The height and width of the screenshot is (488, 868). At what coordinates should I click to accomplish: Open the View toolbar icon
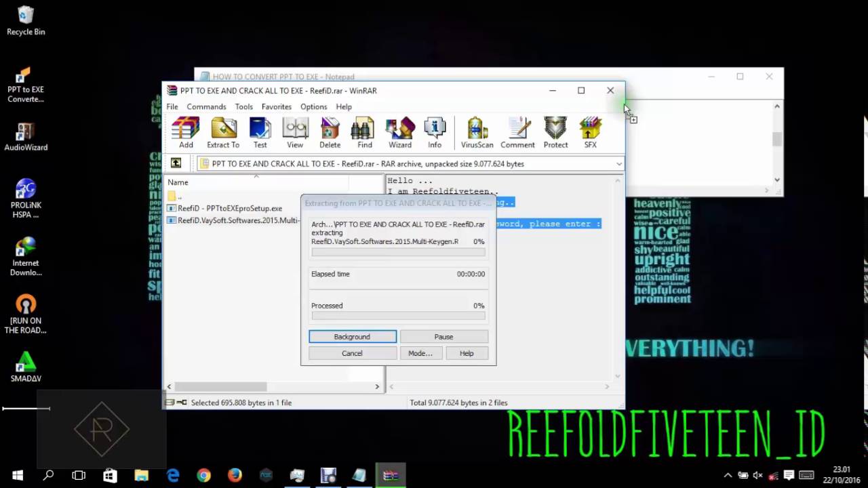click(x=295, y=132)
